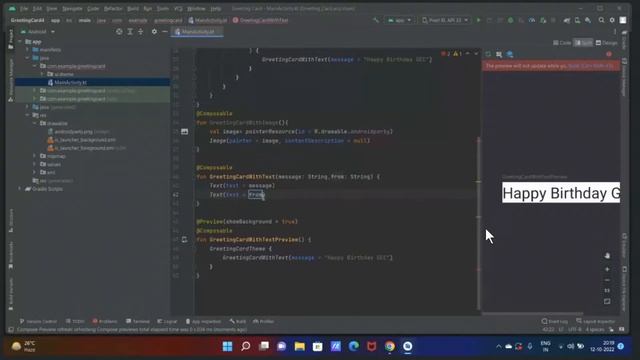
Task: Switch editor to Code view mode
Action: coord(562,43)
